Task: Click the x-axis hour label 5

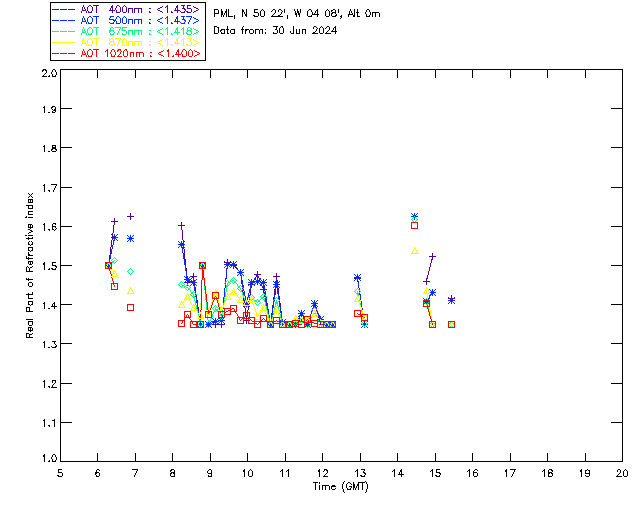Action: click(60, 473)
